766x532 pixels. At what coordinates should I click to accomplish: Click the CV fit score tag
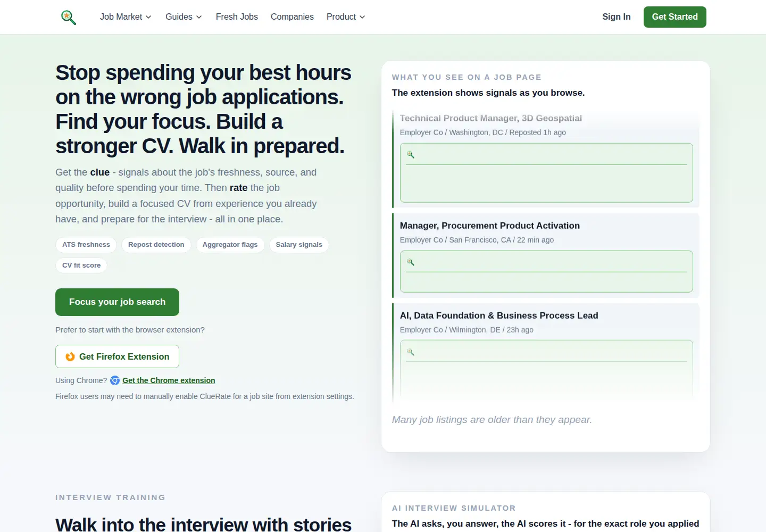(81, 265)
